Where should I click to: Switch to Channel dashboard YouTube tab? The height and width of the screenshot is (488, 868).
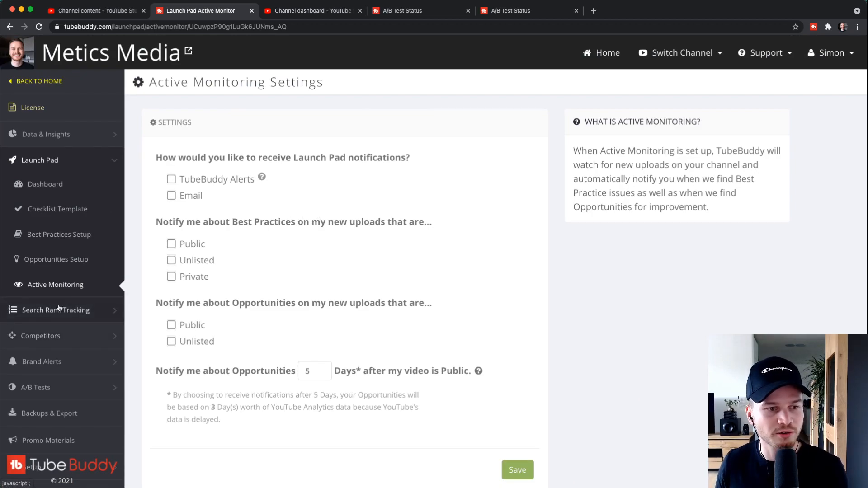coord(313,10)
